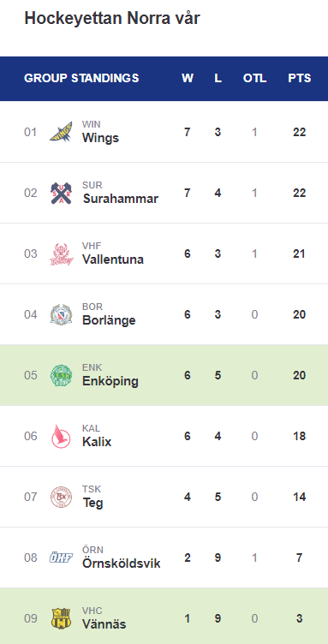Open the Kalix team name link
Viewport: 328px width, 644px height.
pyautogui.click(x=97, y=442)
